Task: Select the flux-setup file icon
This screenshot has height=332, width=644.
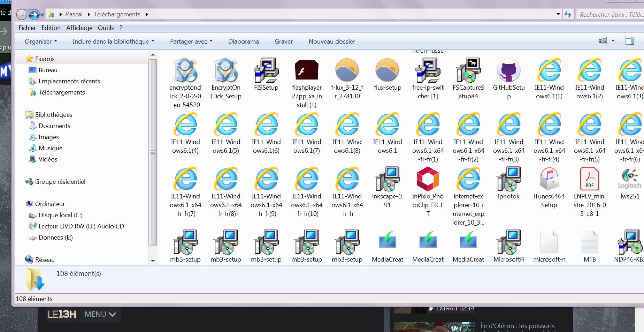Action: [388, 70]
